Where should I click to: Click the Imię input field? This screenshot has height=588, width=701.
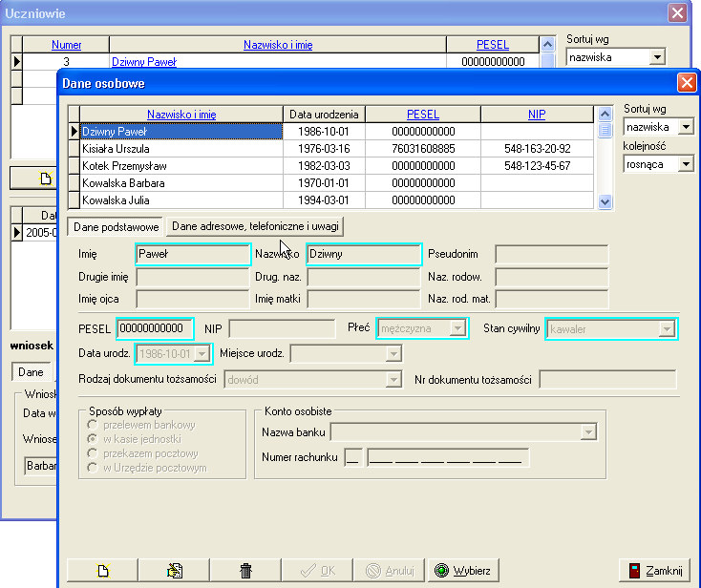click(x=193, y=254)
